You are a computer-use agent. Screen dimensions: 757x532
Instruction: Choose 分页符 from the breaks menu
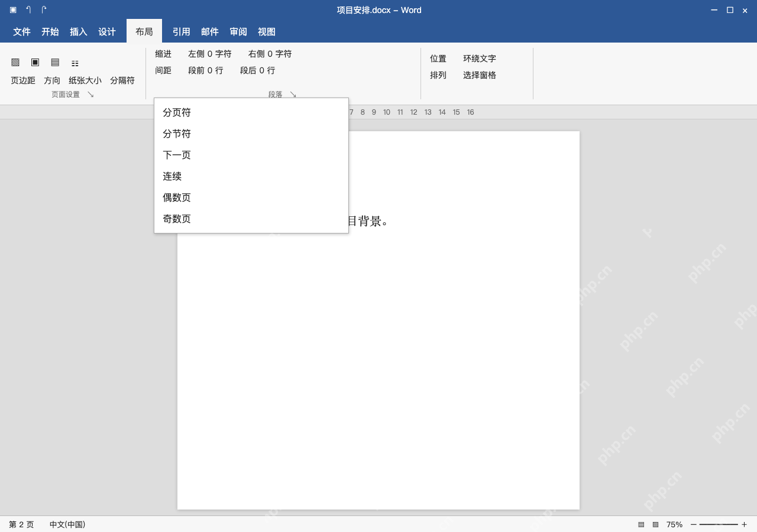click(x=251, y=112)
